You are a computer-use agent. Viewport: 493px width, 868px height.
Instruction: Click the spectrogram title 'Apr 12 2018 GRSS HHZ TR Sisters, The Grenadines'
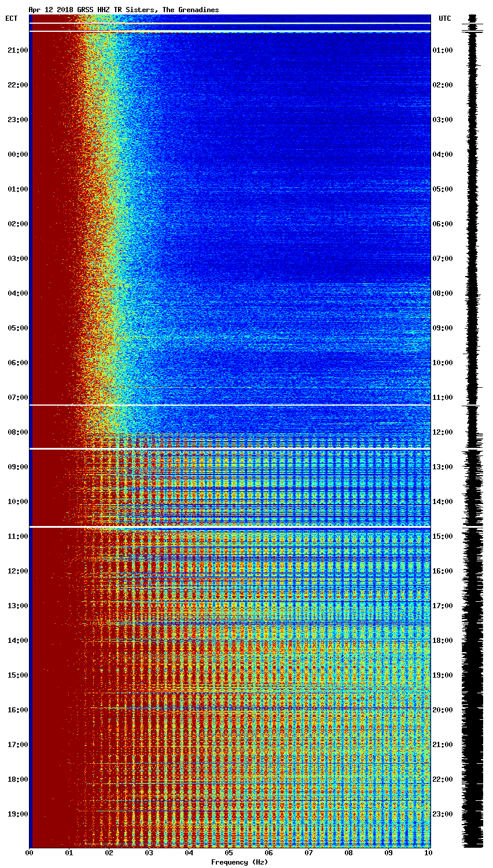pos(124,10)
